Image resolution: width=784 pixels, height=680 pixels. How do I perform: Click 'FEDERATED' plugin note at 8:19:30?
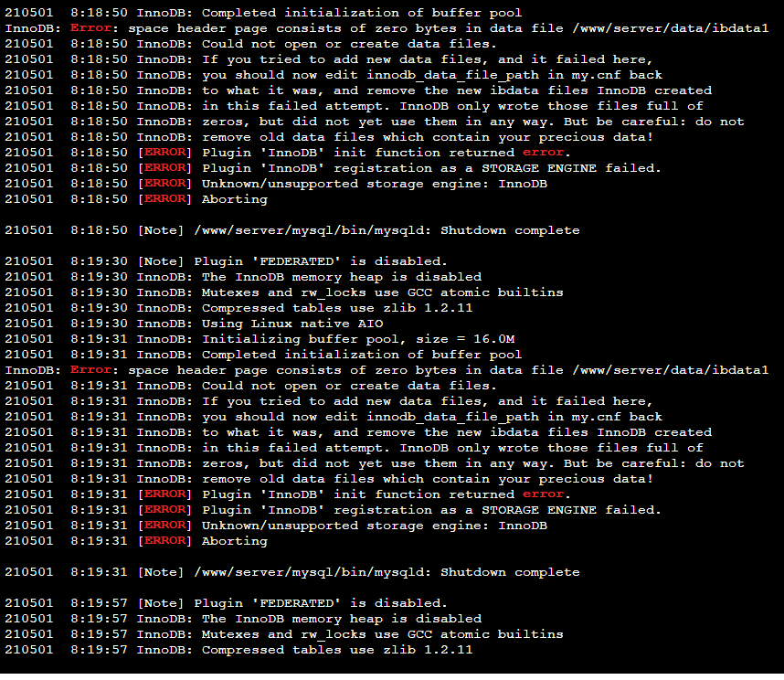226,261
